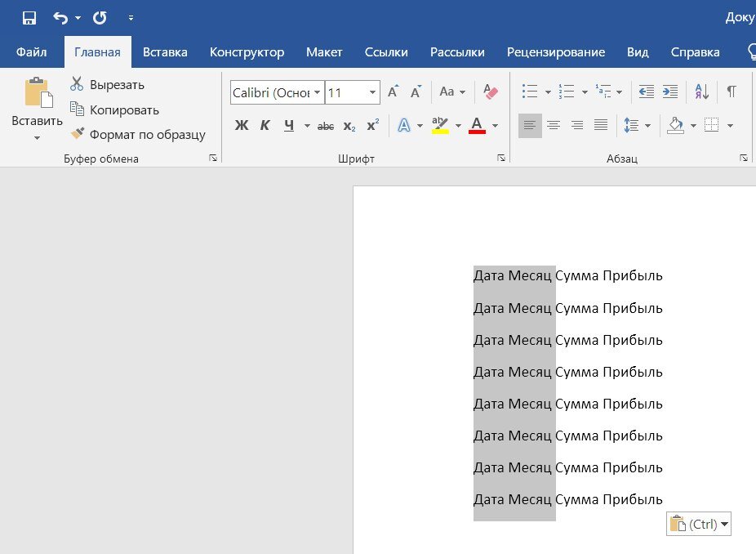The width and height of the screenshot is (756, 554).
Task: Click Вырезать to cut the selection
Action: click(x=107, y=84)
